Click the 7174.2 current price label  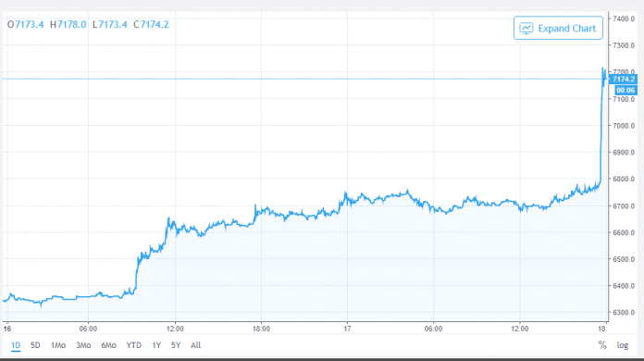[623, 80]
